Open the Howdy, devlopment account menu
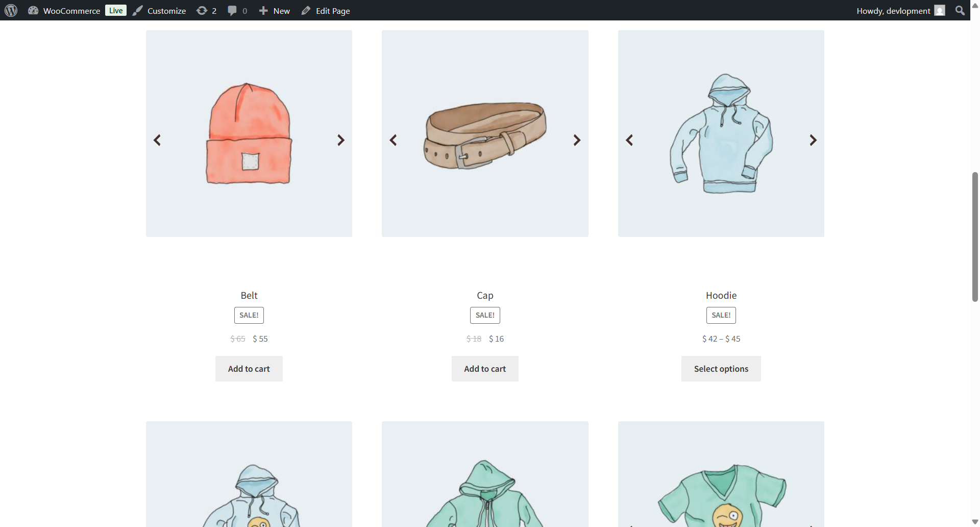 pos(901,11)
